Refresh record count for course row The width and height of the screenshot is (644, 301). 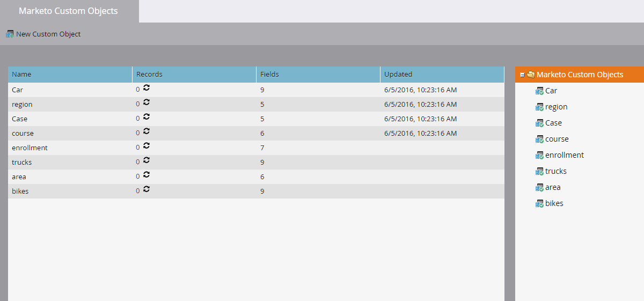(x=146, y=131)
